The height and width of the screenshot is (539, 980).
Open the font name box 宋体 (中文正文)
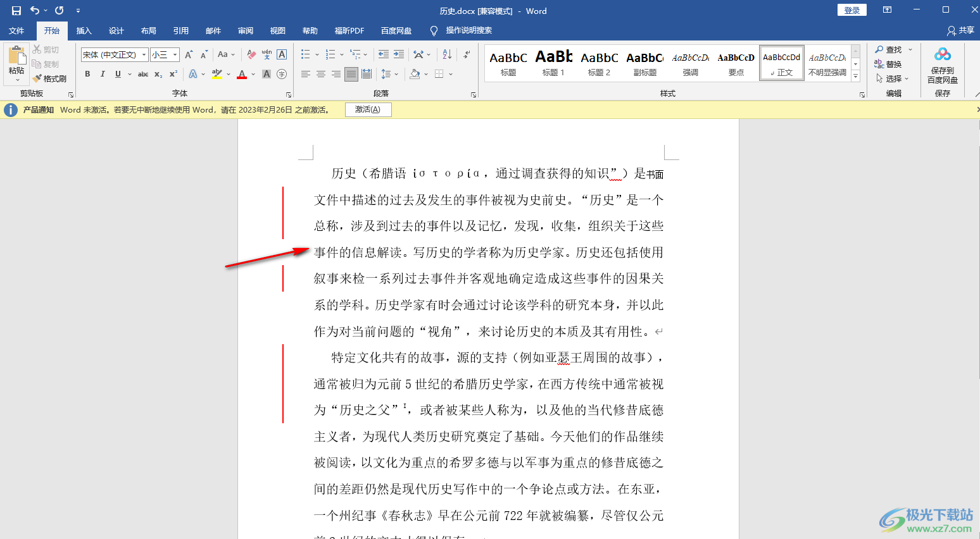pyautogui.click(x=114, y=55)
